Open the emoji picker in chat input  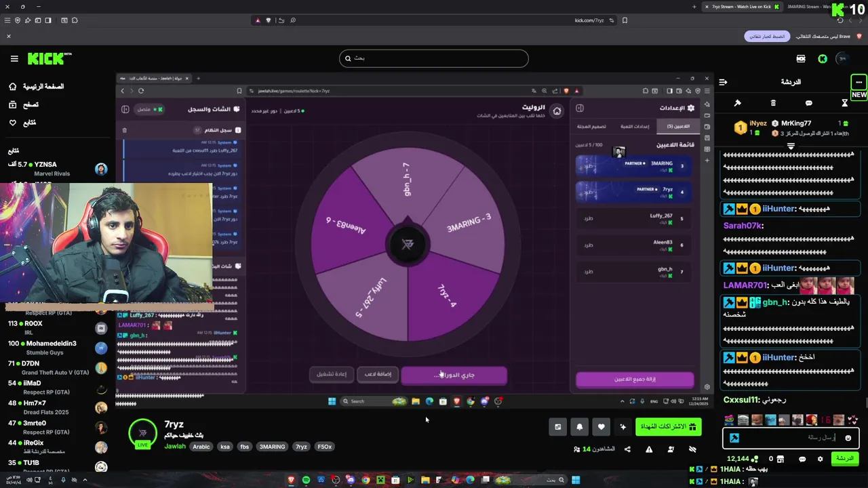[848, 438]
